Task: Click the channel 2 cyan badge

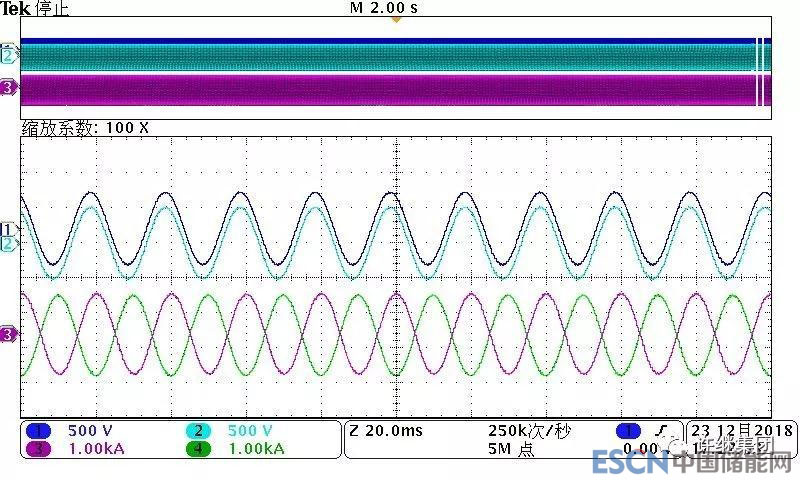Action: click(x=198, y=430)
